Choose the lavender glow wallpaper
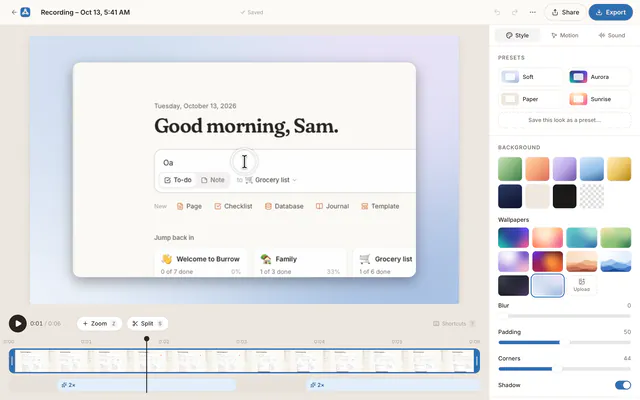This screenshot has height=400, width=640. tap(513, 262)
